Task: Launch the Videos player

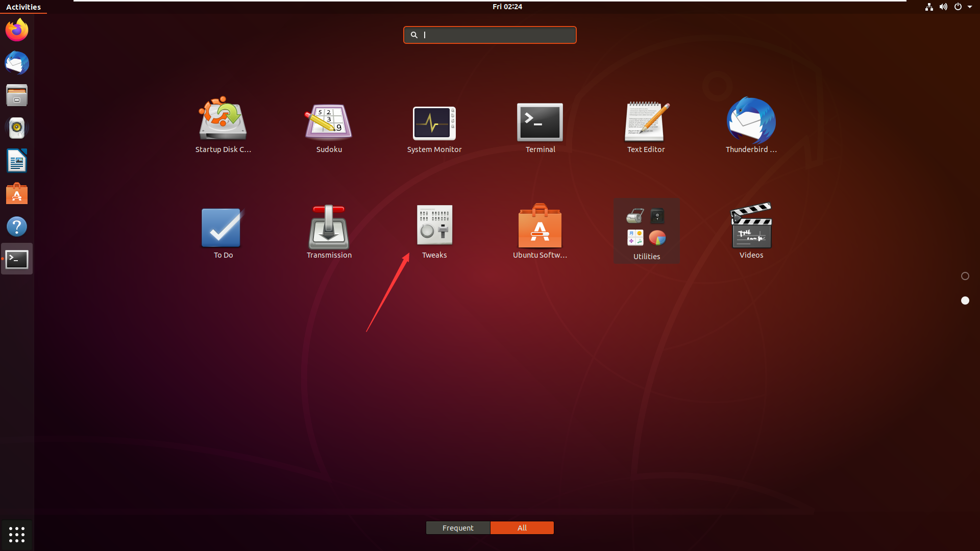Action: click(x=751, y=231)
